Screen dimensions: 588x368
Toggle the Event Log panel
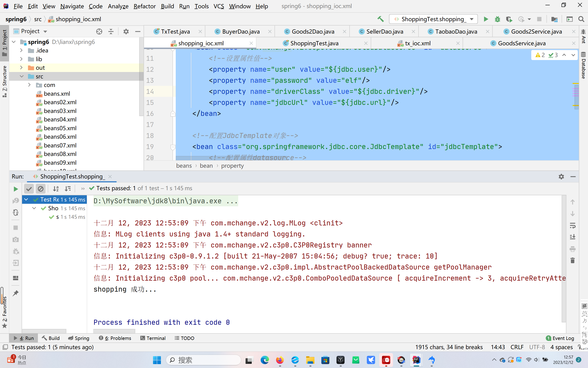click(560, 338)
